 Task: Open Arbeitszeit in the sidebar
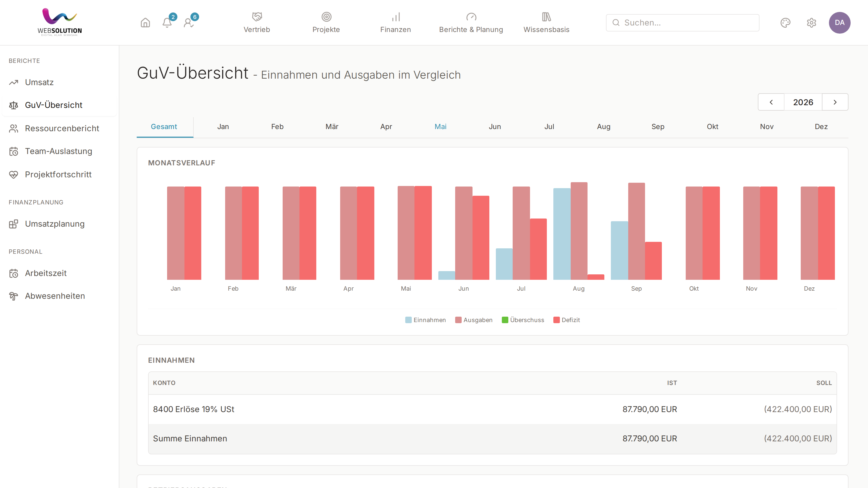click(x=59, y=273)
